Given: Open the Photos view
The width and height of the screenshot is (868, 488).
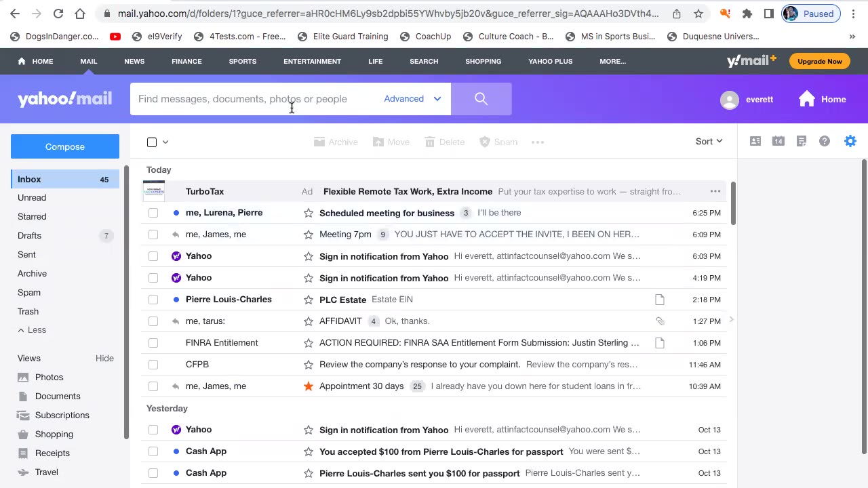Looking at the screenshot, I should 49,378.
